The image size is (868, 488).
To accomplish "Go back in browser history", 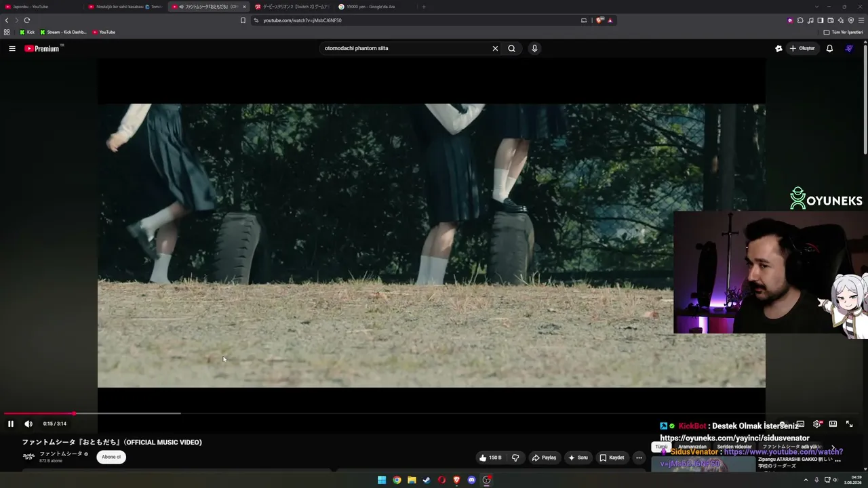I will (7, 20).
